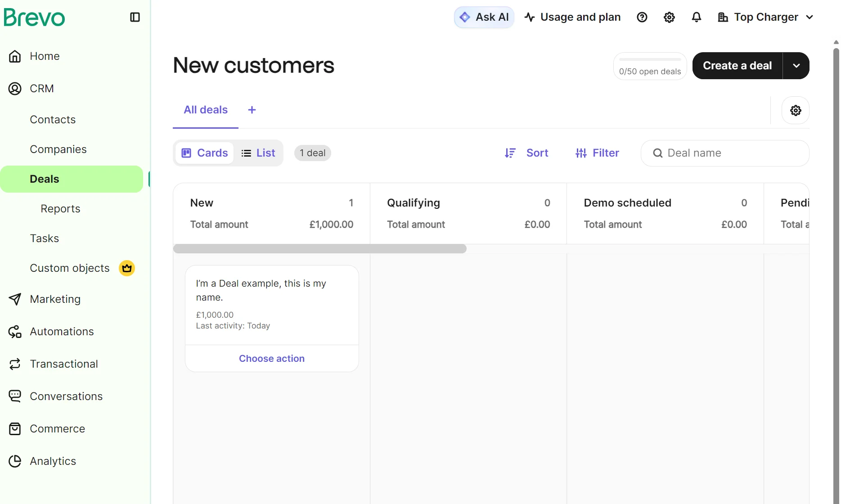This screenshot has width=841, height=504.
Task: Click the building icon beside Top Charger
Action: 723,17
